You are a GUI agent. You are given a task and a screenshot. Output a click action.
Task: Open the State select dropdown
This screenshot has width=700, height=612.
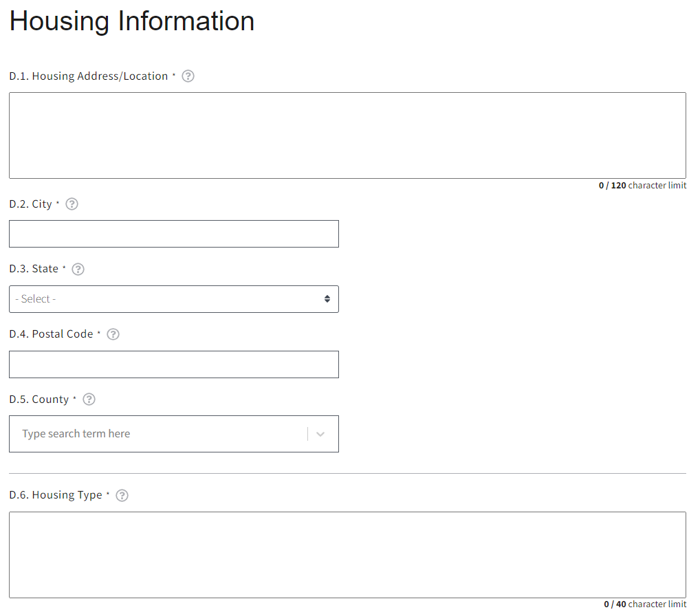[x=173, y=299]
